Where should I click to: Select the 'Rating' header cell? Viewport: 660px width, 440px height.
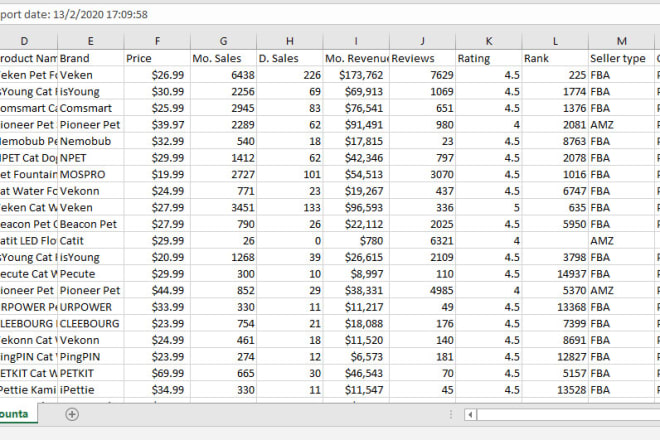coord(489,58)
